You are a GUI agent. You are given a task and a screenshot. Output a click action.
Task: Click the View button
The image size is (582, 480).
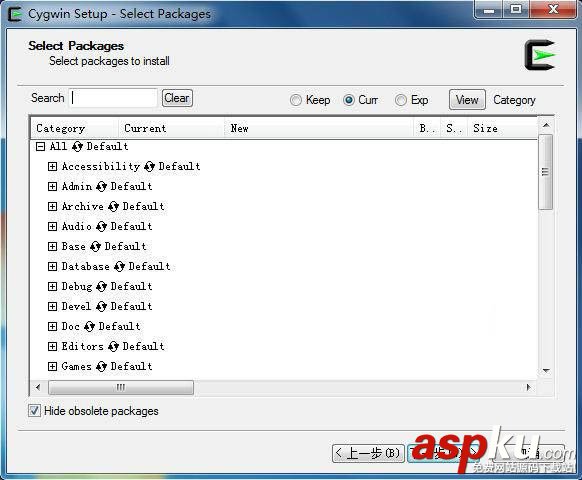tap(467, 100)
